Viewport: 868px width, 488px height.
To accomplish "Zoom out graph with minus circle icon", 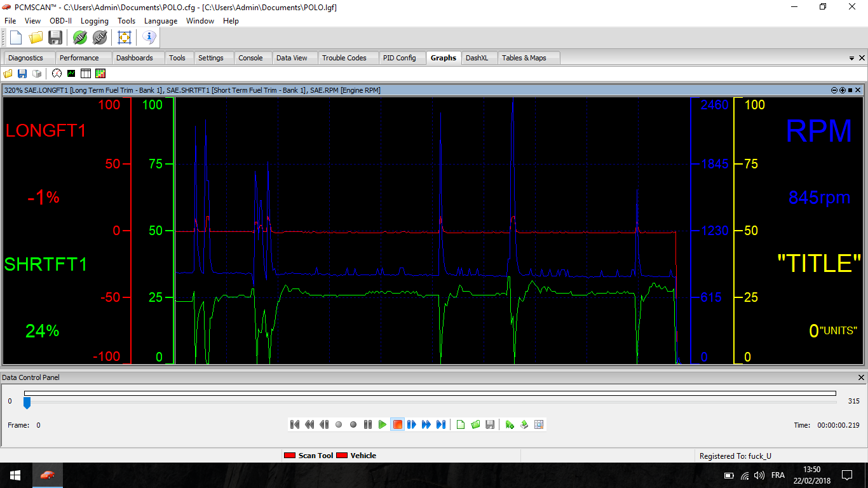I will (x=834, y=90).
